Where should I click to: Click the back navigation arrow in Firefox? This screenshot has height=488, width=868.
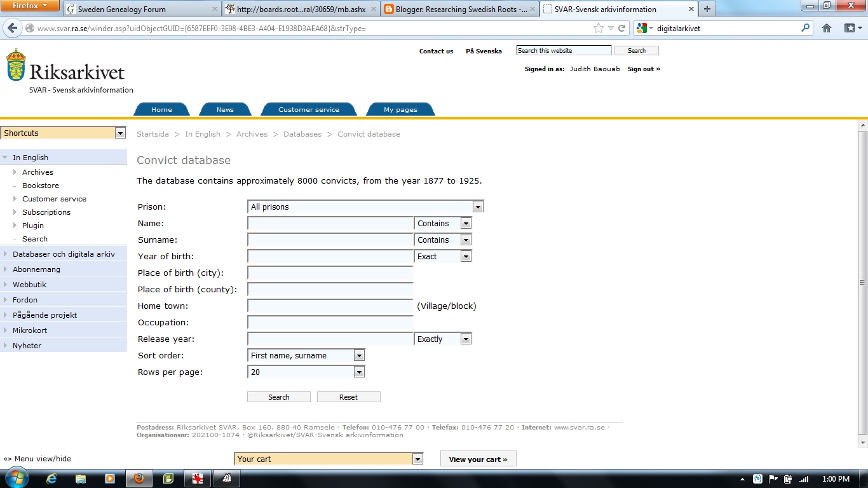(x=11, y=28)
